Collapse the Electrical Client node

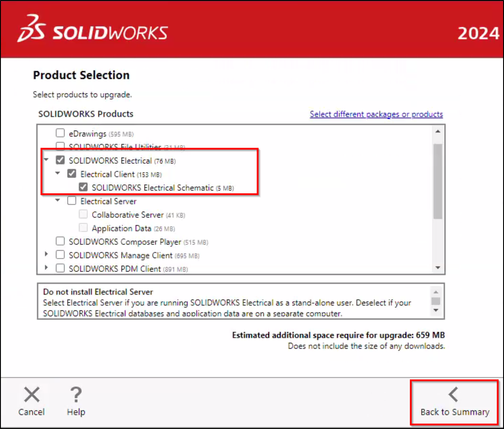(58, 173)
